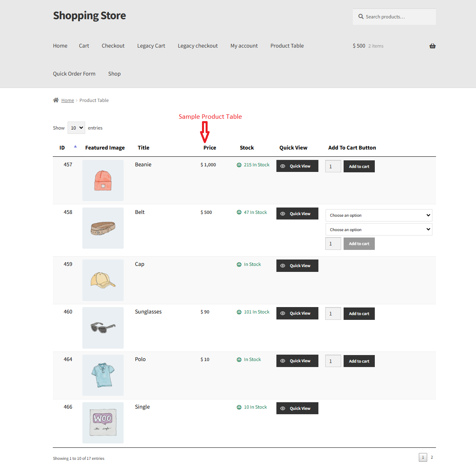Open Quick View for the Single product
Image resolution: width=476 pixels, height=465 pixels.
click(297, 408)
